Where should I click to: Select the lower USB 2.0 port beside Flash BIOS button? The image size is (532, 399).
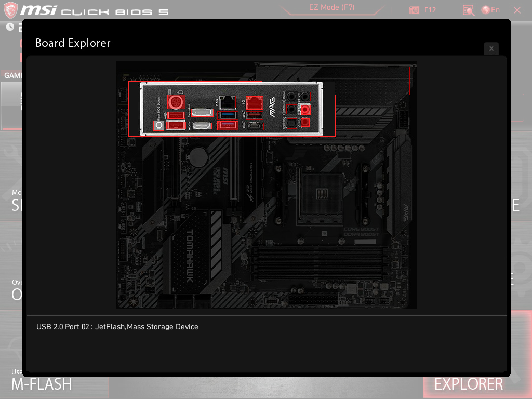coord(177,126)
